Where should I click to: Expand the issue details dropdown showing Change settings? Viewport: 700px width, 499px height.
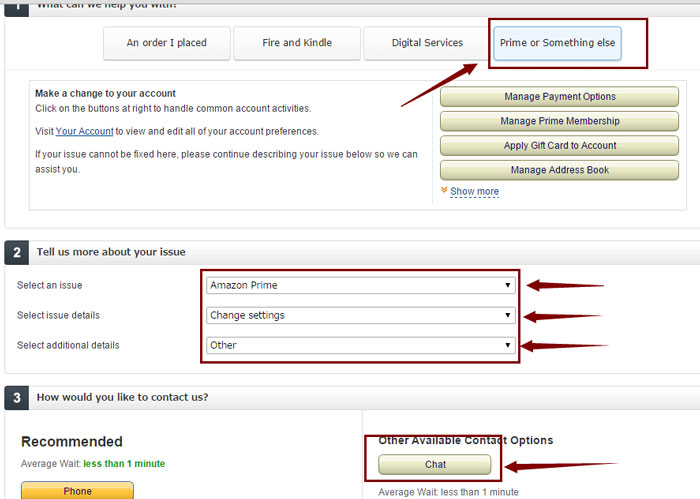pos(360,315)
